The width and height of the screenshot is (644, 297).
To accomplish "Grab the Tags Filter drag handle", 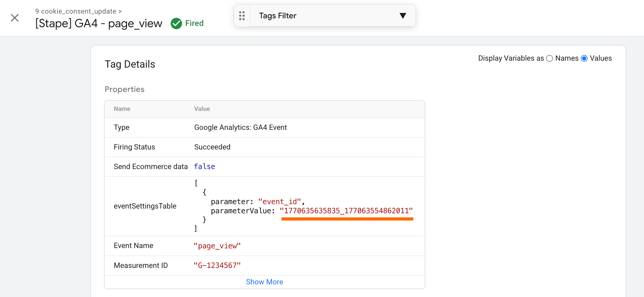I will click(242, 16).
